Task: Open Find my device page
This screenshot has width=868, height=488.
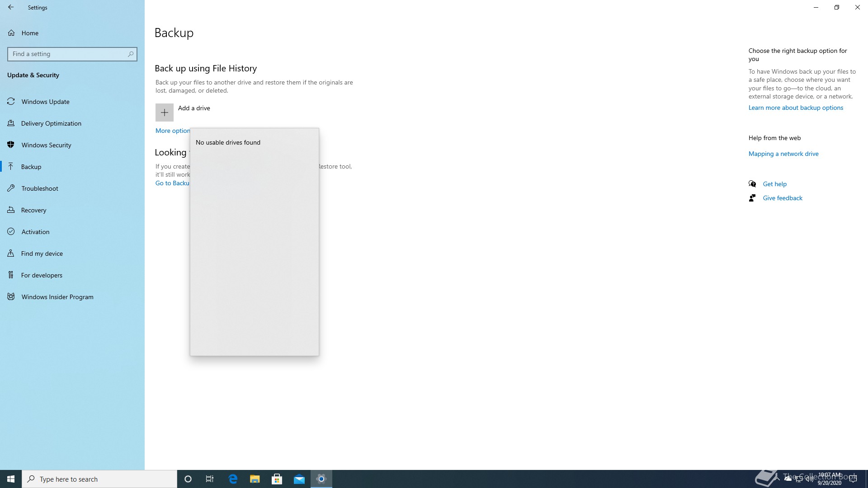Action: click(42, 253)
